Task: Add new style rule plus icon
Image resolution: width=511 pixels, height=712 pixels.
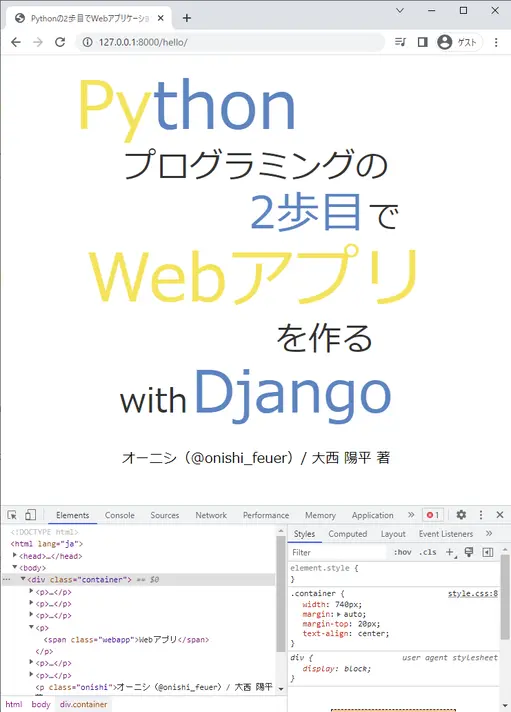Action: coord(450,552)
